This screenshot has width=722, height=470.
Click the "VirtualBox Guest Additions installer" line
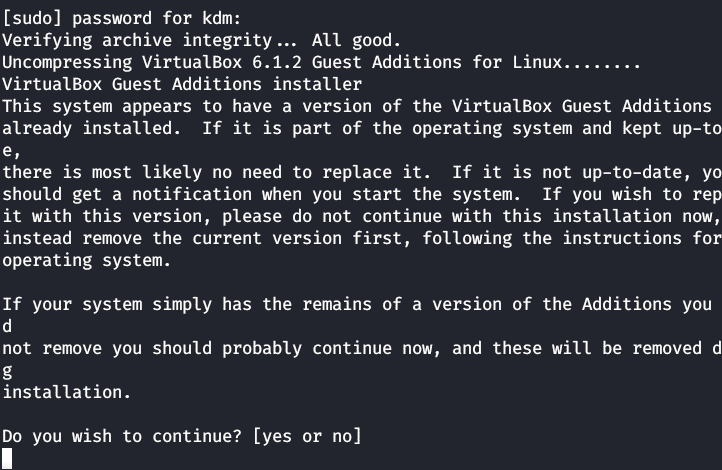click(181, 84)
